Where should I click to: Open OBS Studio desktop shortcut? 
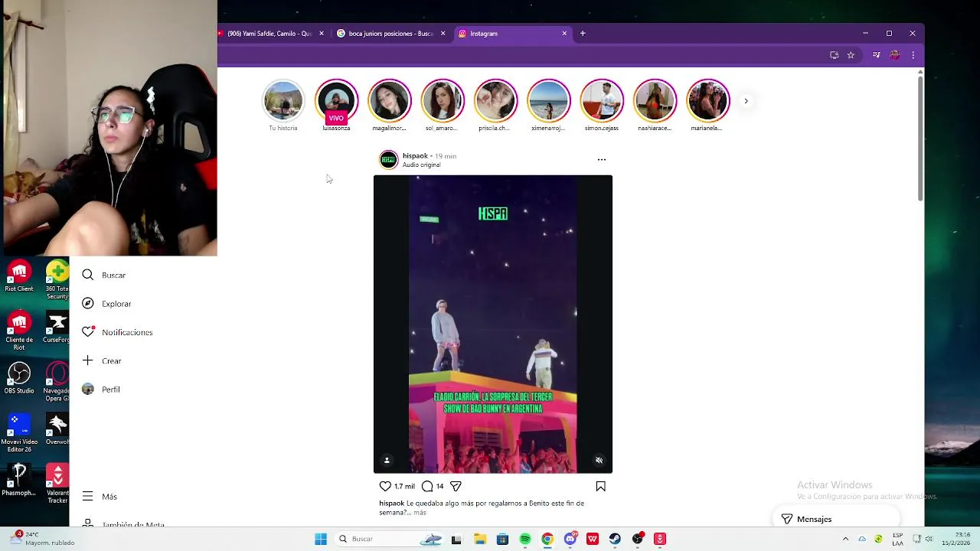[x=19, y=378]
